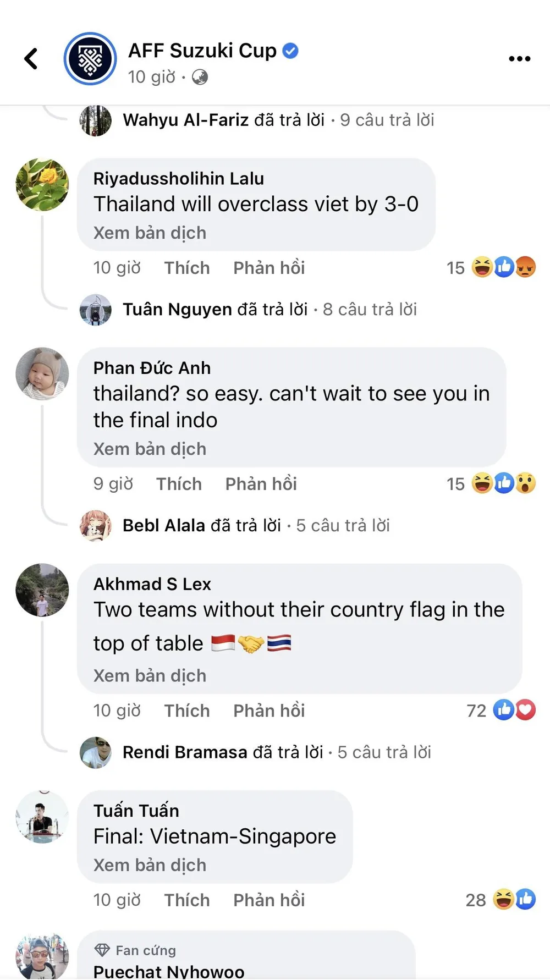The height and width of the screenshot is (980, 550).
Task: Like Akhmad S Lex's comment with Thích
Action: coord(187,711)
